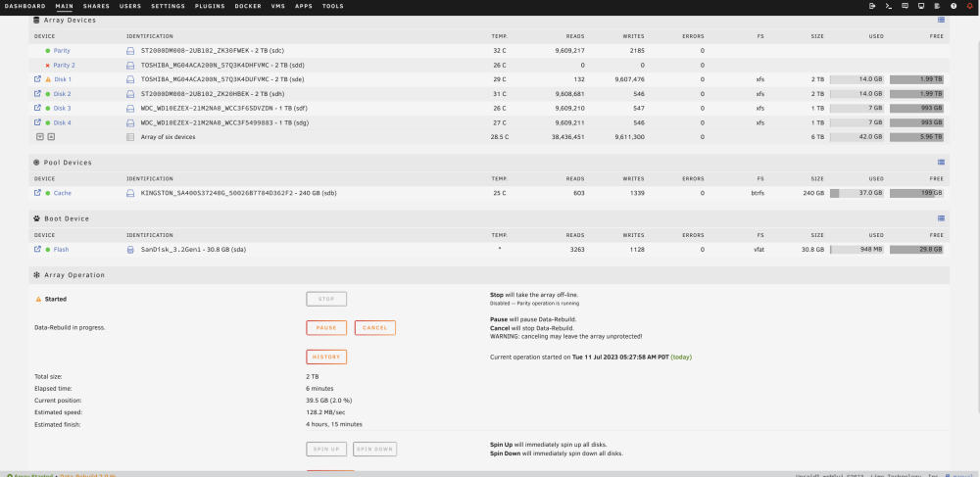The image size is (980, 477).
Task: Click warning triangle status for Disk 1
Action: click(x=47, y=79)
